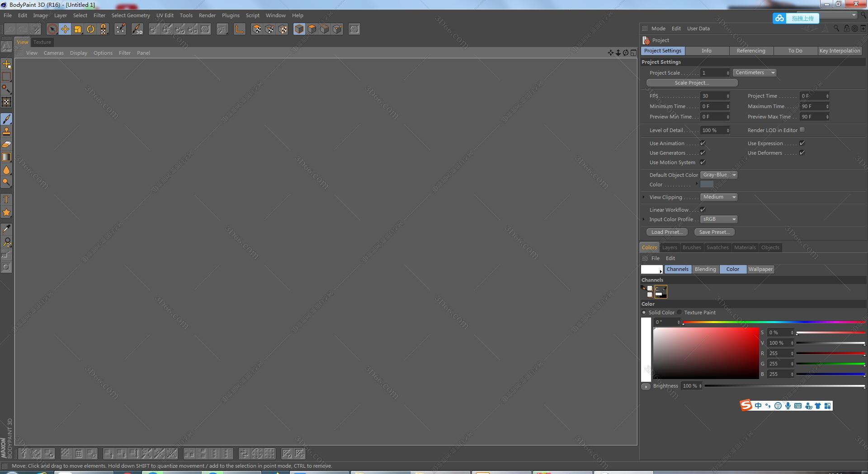Activate the Eyedropper tool
Screen dimensions: 868x474
pyautogui.click(x=6, y=229)
